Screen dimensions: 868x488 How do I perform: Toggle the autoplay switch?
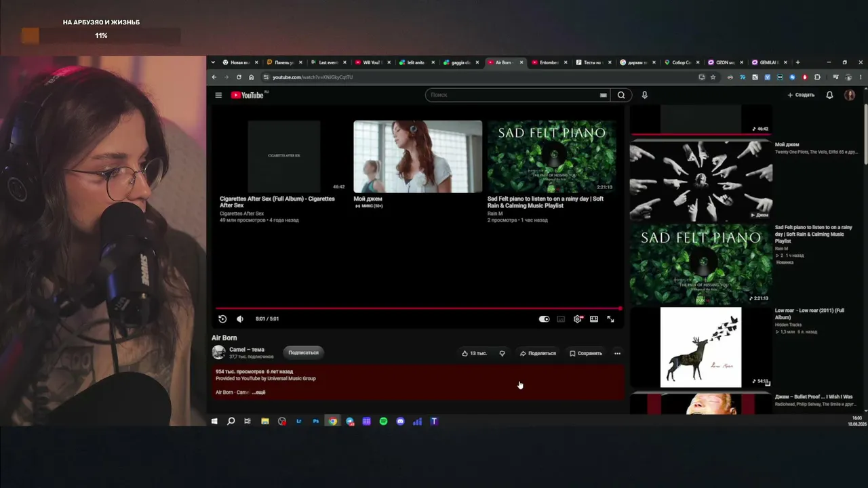click(x=544, y=319)
